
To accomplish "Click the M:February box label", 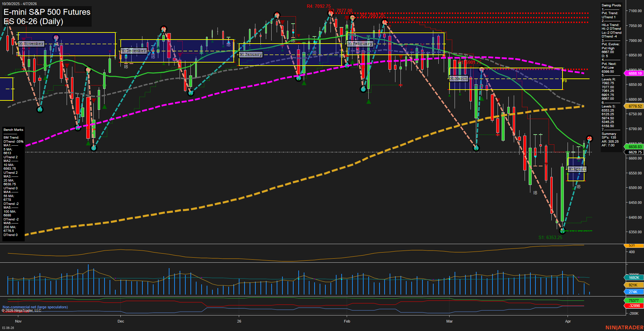I will click(x=361, y=44).
